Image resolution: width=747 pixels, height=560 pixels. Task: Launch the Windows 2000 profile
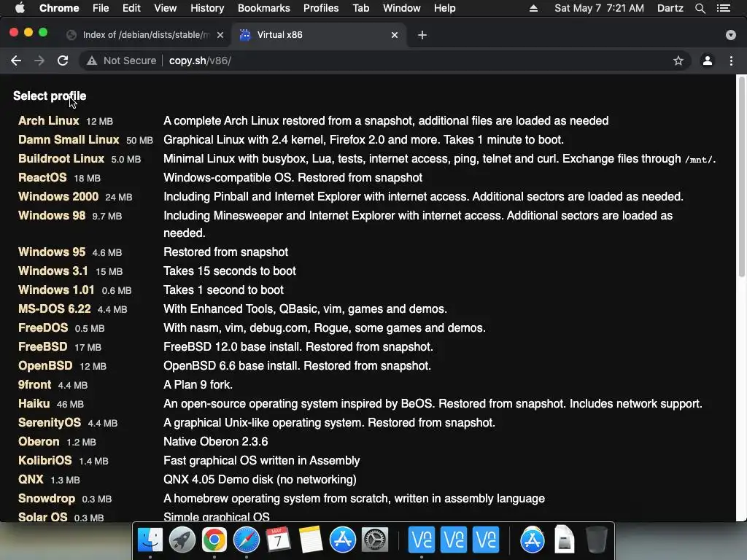coord(58,197)
